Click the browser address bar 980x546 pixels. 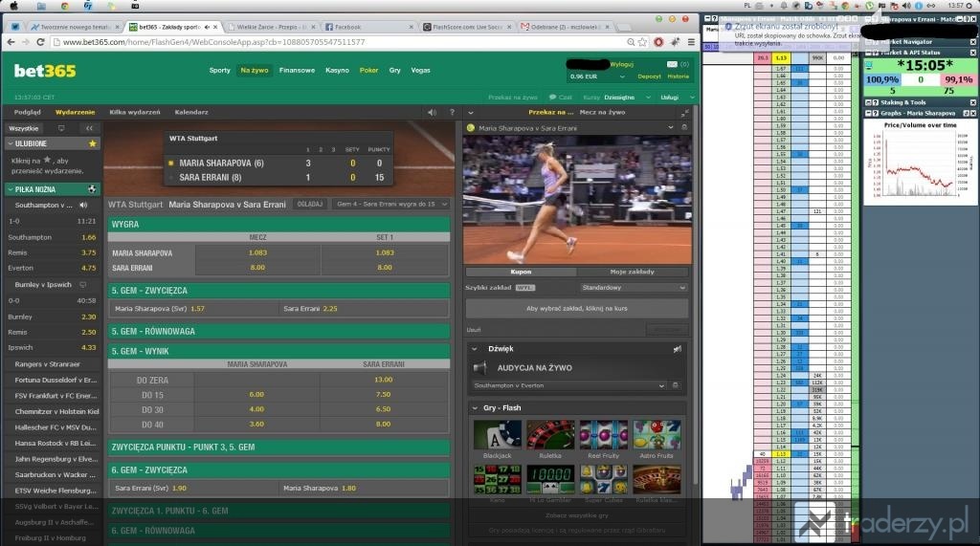click(341, 42)
